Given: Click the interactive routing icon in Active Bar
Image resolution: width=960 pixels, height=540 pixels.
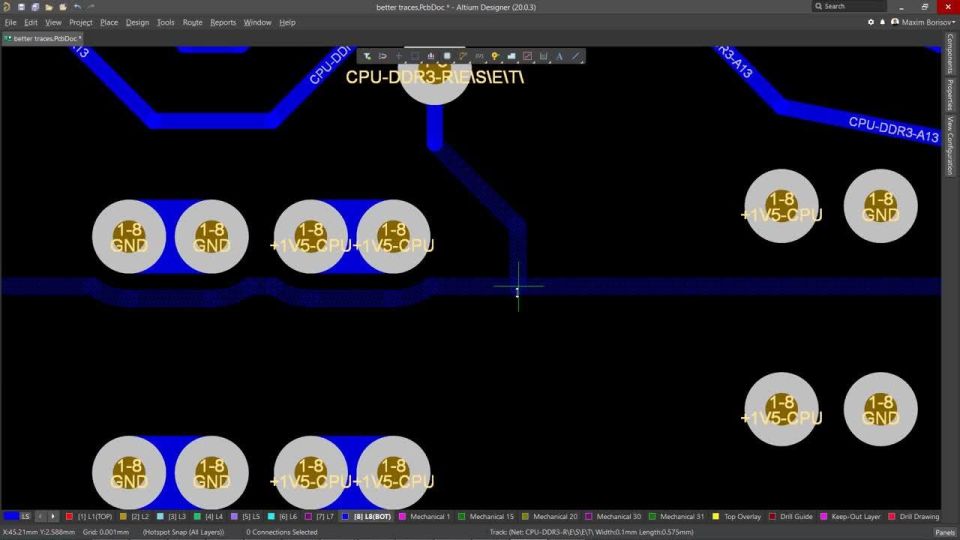Looking at the screenshot, I should 463,56.
